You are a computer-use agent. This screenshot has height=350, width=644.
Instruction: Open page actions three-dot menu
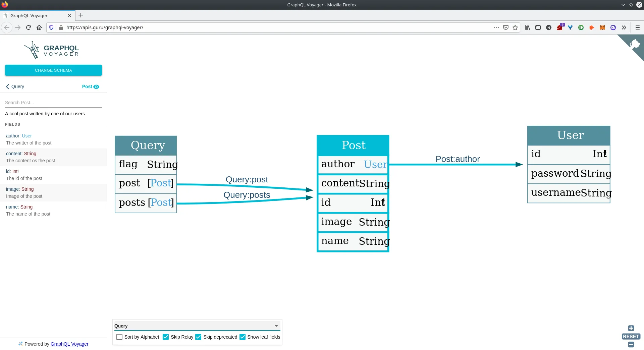click(x=496, y=27)
